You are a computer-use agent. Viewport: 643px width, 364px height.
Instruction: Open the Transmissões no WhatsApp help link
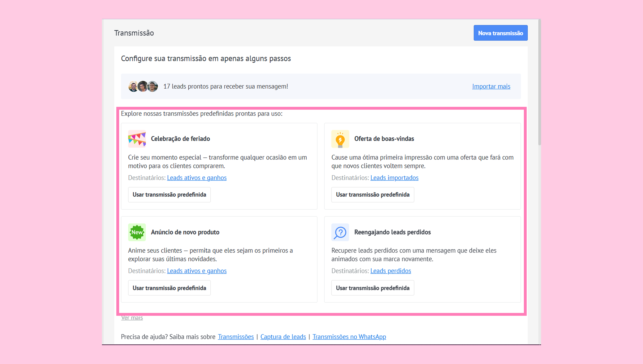pos(349,337)
